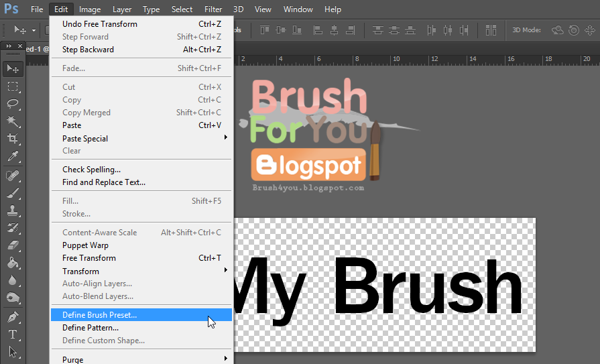Open the File menu
Image resolution: width=600 pixels, height=364 pixels.
click(x=37, y=9)
